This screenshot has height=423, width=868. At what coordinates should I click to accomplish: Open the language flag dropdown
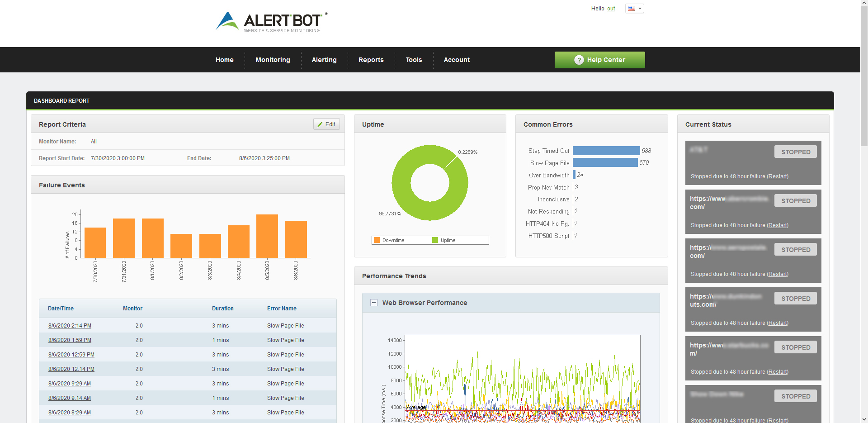pos(634,9)
